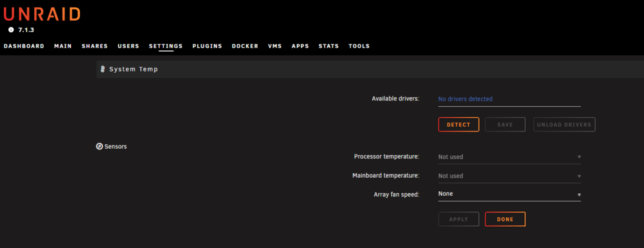Open the Stats tab
The width and height of the screenshot is (644, 248).
click(328, 46)
